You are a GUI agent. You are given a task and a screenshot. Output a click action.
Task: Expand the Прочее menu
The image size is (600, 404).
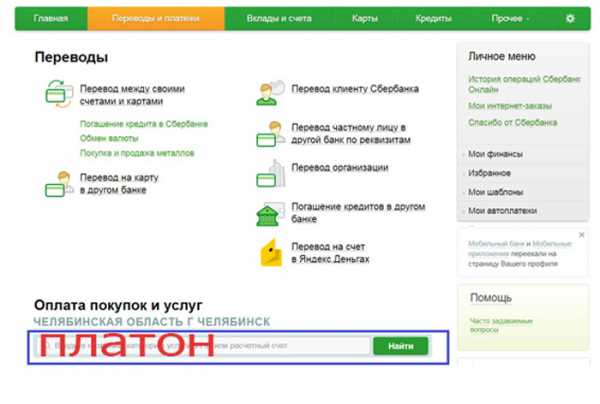click(510, 18)
